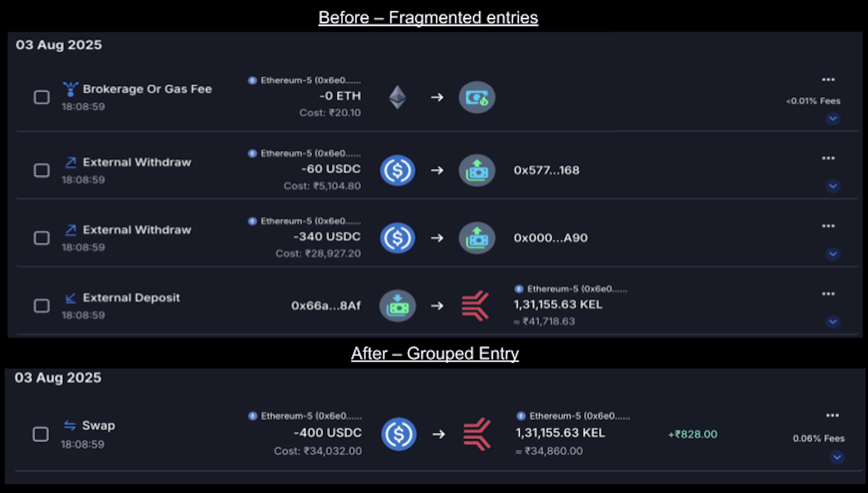Click the gas fee destination icon
This screenshot has height=493, width=868.
tap(476, 97)
